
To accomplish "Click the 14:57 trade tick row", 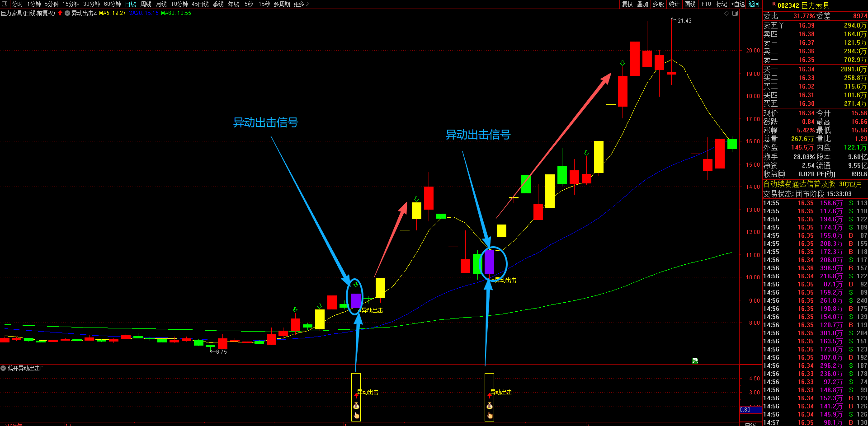I will pyautogui.click(x=815, y=422).
